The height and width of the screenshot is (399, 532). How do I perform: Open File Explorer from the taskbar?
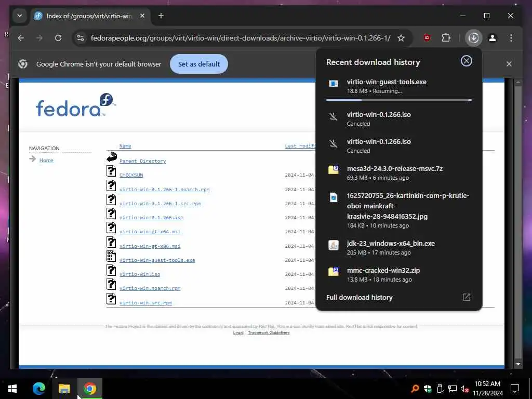pyautogui.click(x=64, y=389)
